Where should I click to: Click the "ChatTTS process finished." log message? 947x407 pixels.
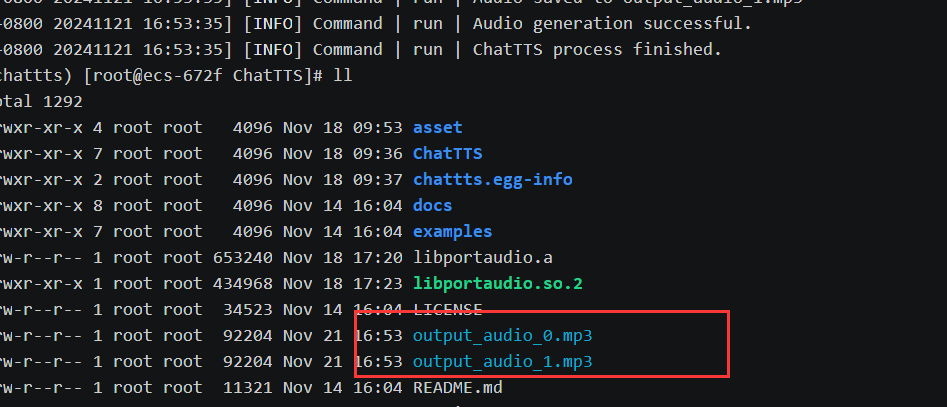(596, 50)
